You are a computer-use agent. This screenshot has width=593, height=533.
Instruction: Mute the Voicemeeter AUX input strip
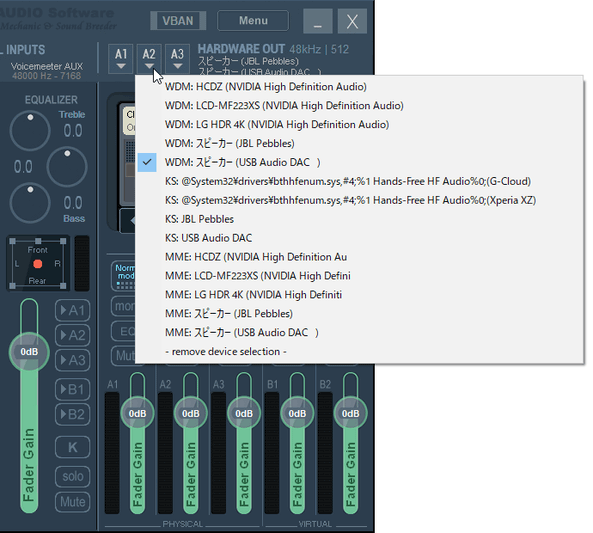[73, 502]
